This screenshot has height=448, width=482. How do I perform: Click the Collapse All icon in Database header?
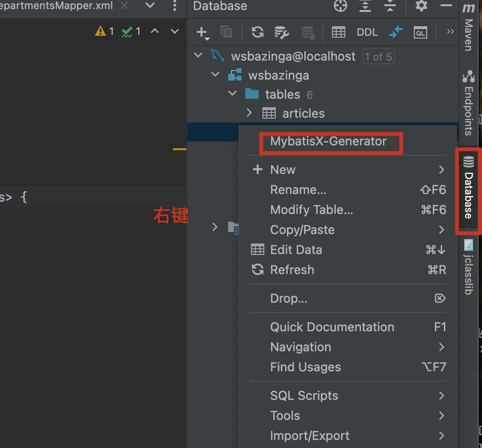(x=390, y=6)
